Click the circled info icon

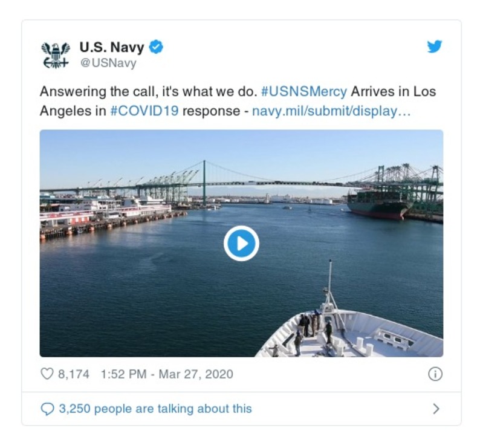[435, 374]
